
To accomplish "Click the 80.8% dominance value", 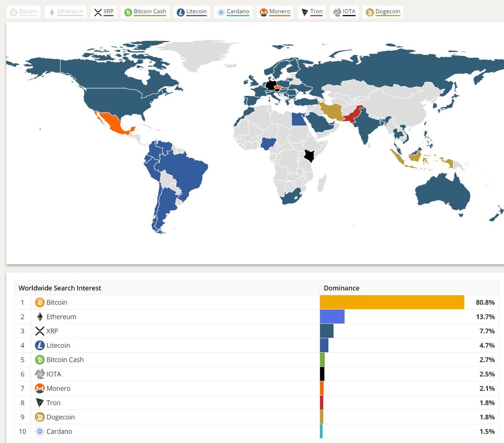I will click(x=485, y=302).
